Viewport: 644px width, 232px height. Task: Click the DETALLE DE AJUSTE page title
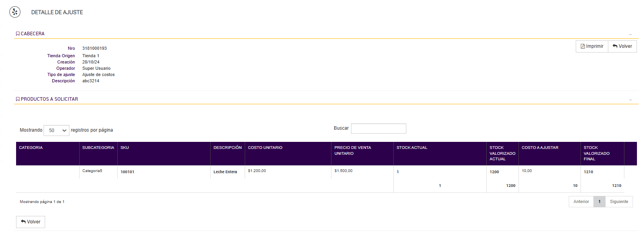point(57,13)
